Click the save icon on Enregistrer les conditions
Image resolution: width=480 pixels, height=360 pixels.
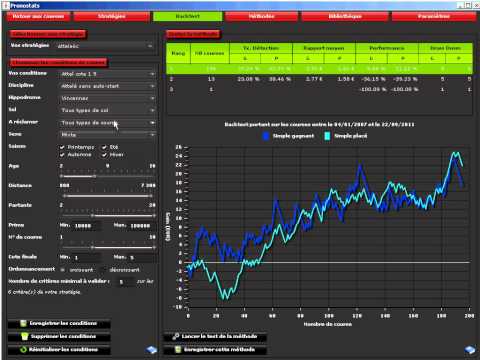point(23,323)
